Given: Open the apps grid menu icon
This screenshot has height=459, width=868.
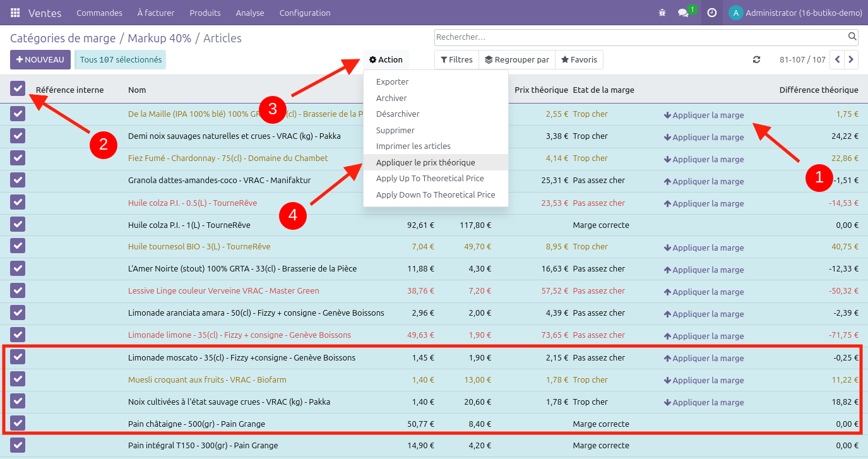Looking at the screenshot, I should (15, 13).
